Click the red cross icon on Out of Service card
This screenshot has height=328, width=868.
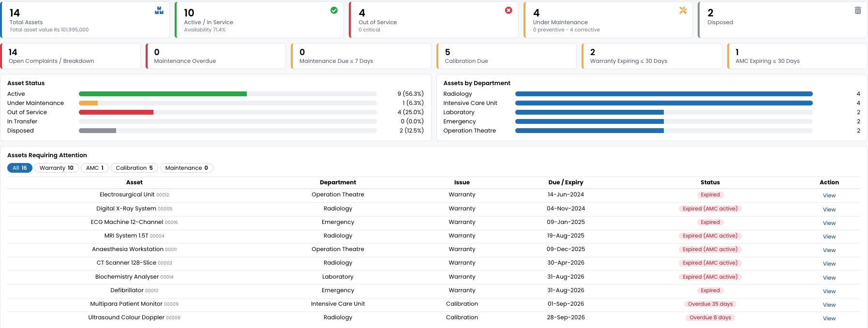pyautogui.click(x=509, y=10)
